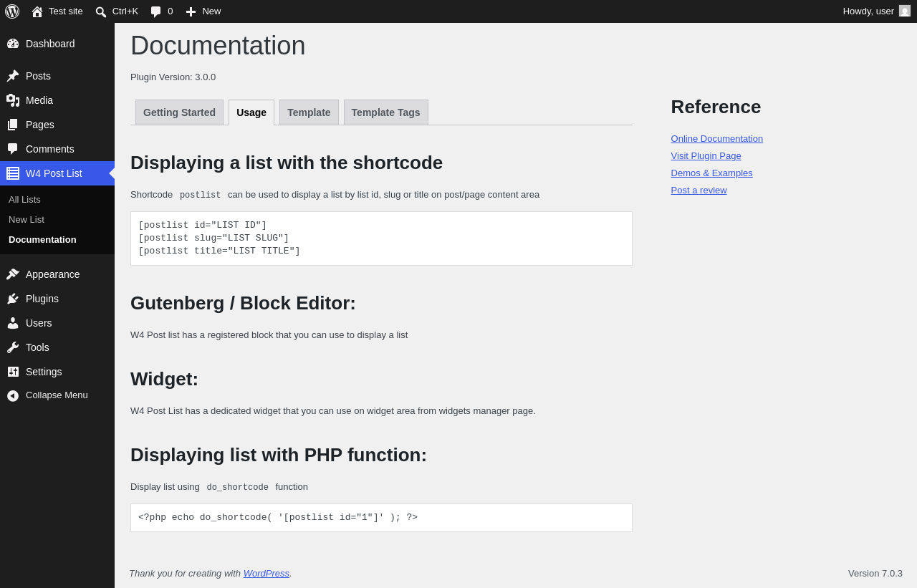Viewport: 917px width, 588px height.
Task: Select Documentation submenu item
Action: click(x=42, y=240)
